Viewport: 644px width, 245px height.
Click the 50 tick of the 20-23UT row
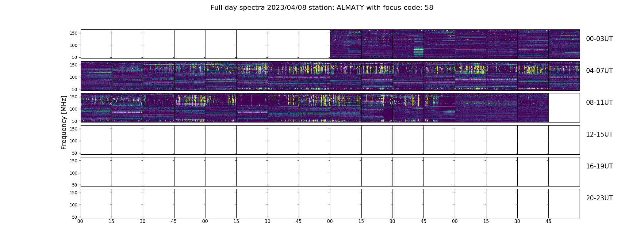(x=75, y=217)
